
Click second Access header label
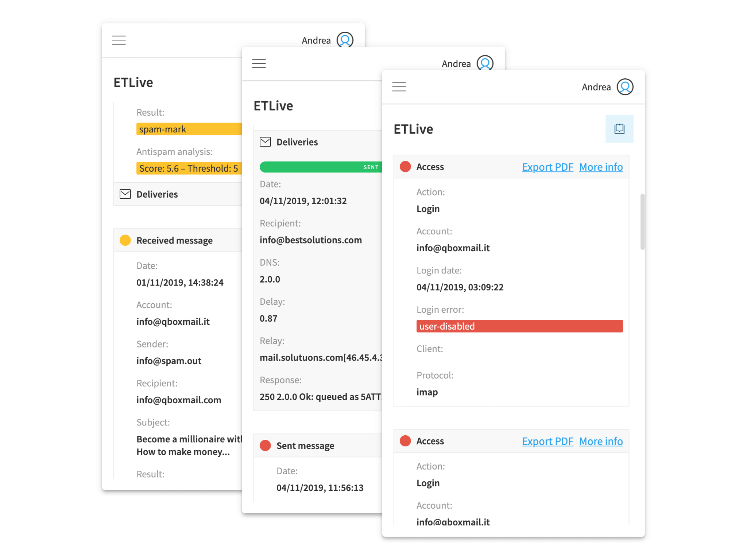(430, 441)
